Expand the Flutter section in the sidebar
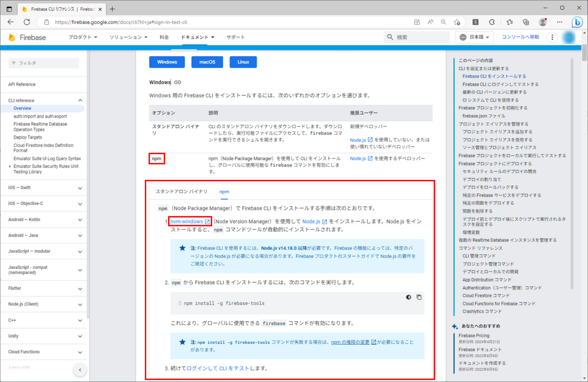The width and height of the screenshot is (588, 382). click(43, 288)
